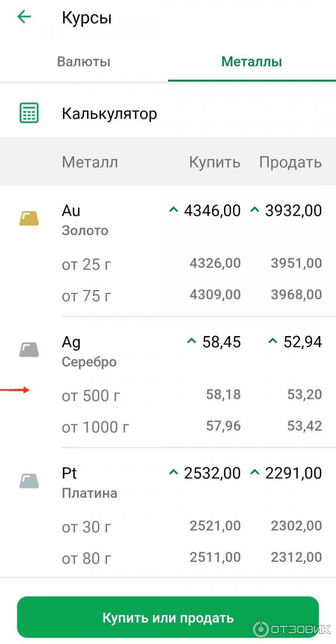Open the Au Золото row
This screenshot has height=644, width=336.
[168, 220]
